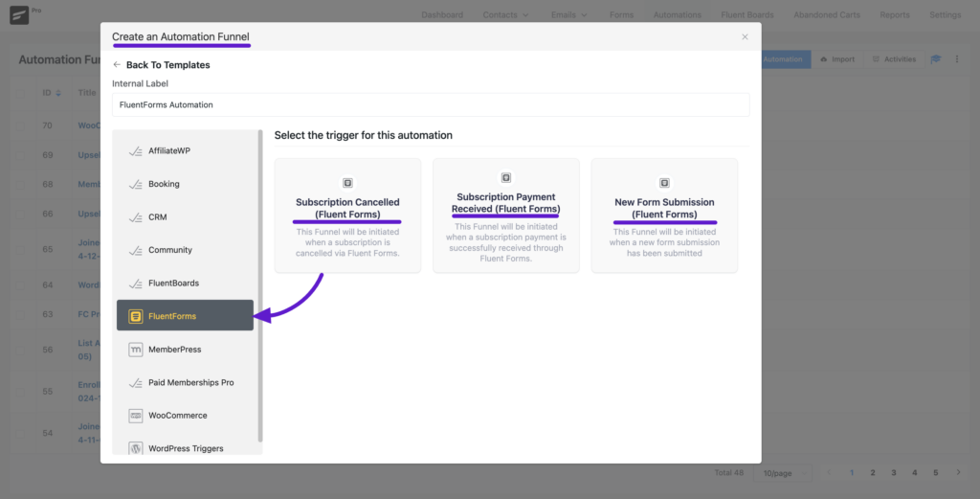Check the checkbox for row ID 63

coord(20,314)
